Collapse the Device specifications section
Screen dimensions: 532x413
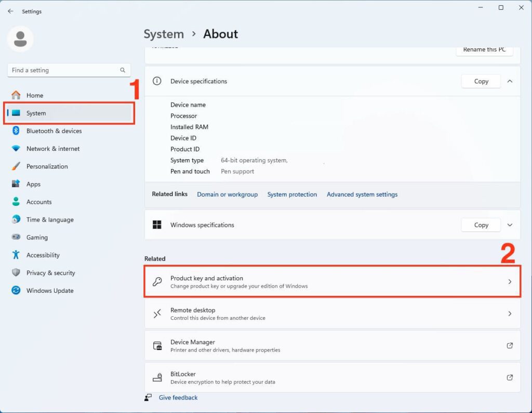[510, 81]
